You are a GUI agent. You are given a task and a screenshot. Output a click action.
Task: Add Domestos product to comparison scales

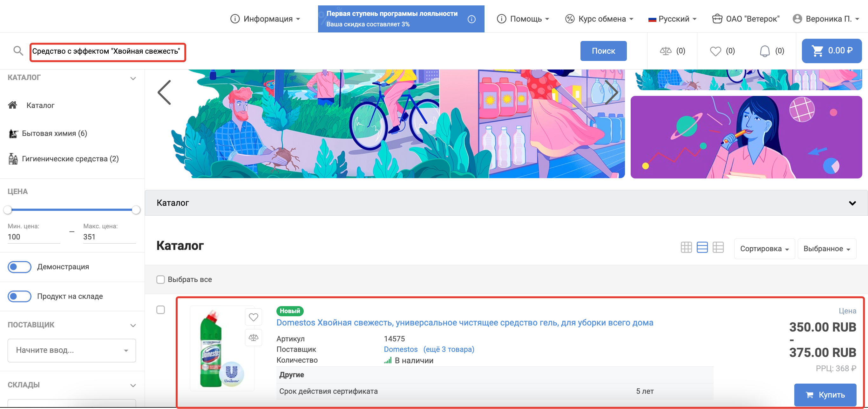point(254,338)
